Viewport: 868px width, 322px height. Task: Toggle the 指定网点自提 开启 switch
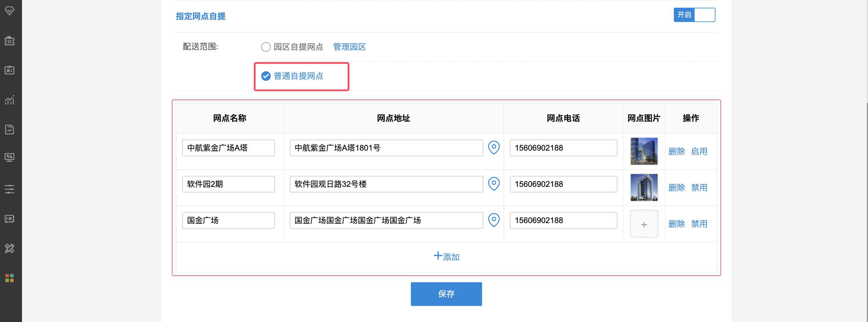click(x=694, y=15)
